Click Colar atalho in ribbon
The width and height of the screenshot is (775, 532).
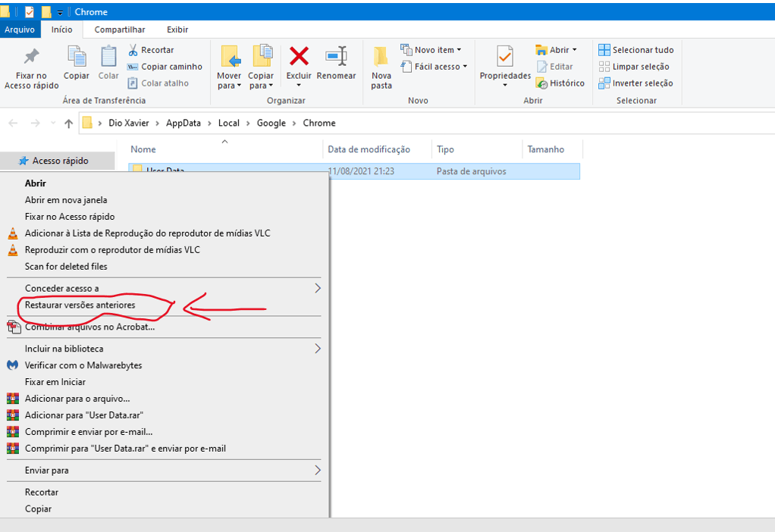[x=158, y=83]
